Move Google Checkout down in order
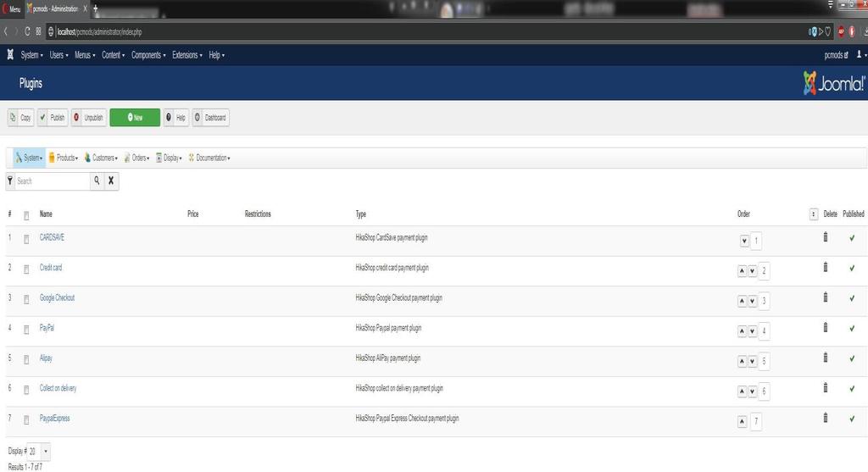 pyautogui.click(x=753, y=301)
